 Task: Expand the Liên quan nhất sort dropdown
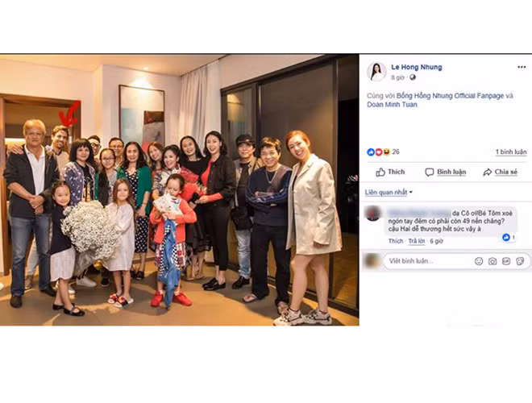pos(389,193)
